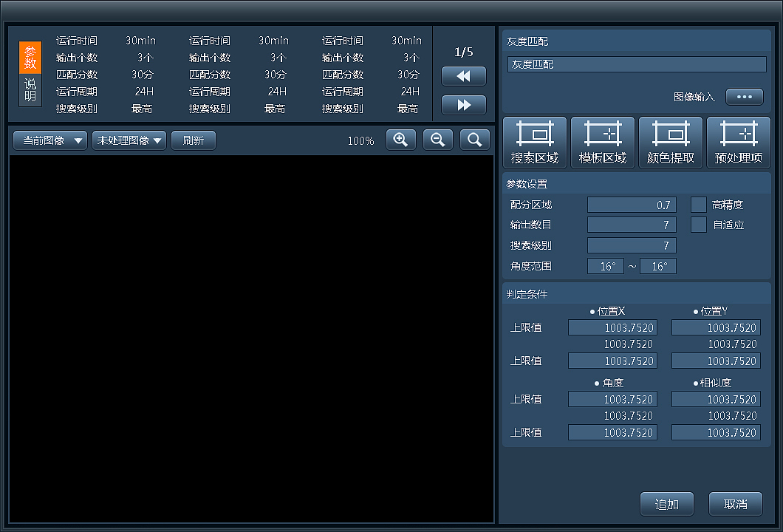Toggle the 自适应 checkbox

pos(698,225)
